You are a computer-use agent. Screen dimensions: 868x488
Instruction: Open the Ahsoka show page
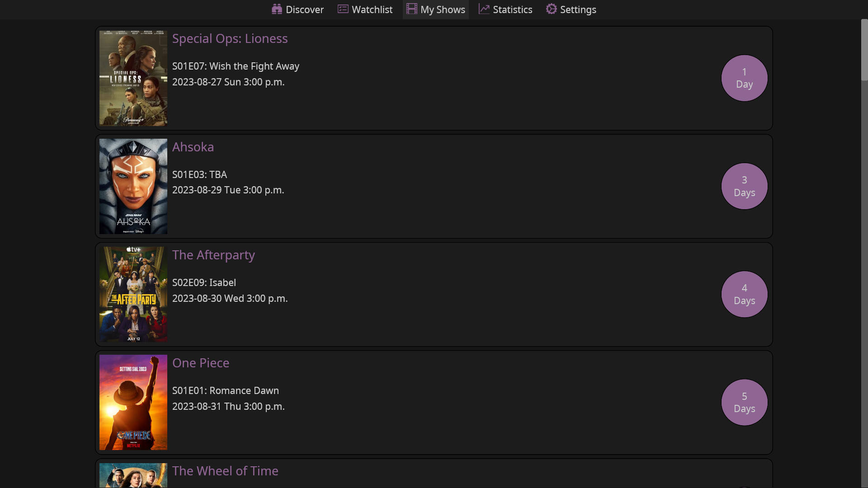(x=193, y=147)
